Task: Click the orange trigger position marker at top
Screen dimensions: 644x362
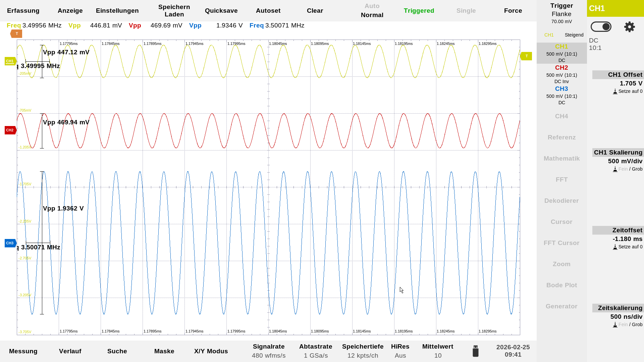Action: click(x=16, y=34)
